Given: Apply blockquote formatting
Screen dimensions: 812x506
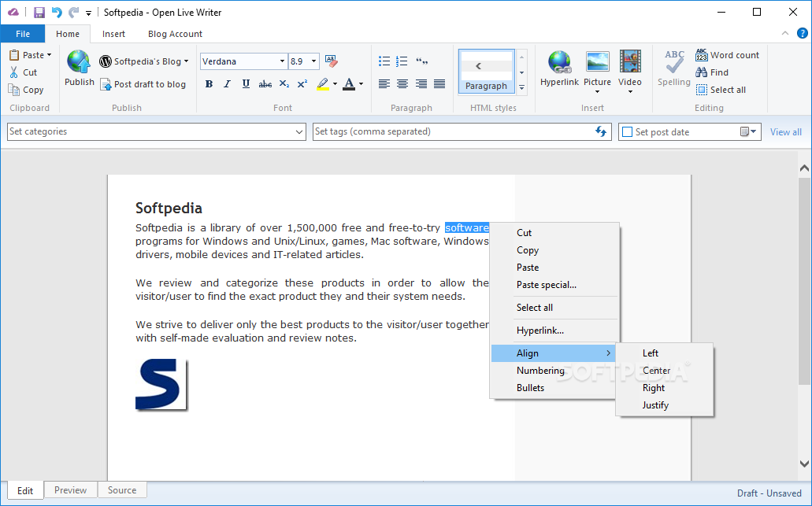Looking at the screenshot, I should coord(421,61).
